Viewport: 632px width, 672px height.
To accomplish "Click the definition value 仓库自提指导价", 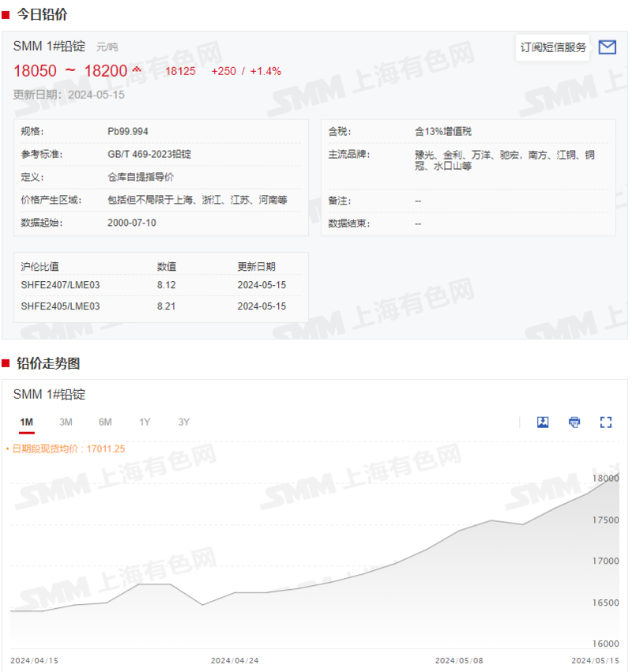I will [x=141, y=177].
